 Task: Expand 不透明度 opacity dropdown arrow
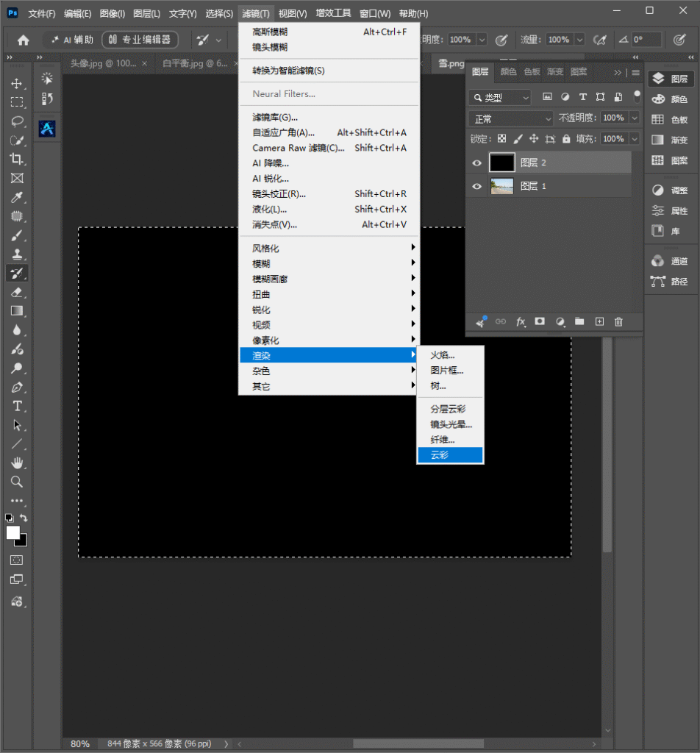pyautogui.click(x=635, y=118)
